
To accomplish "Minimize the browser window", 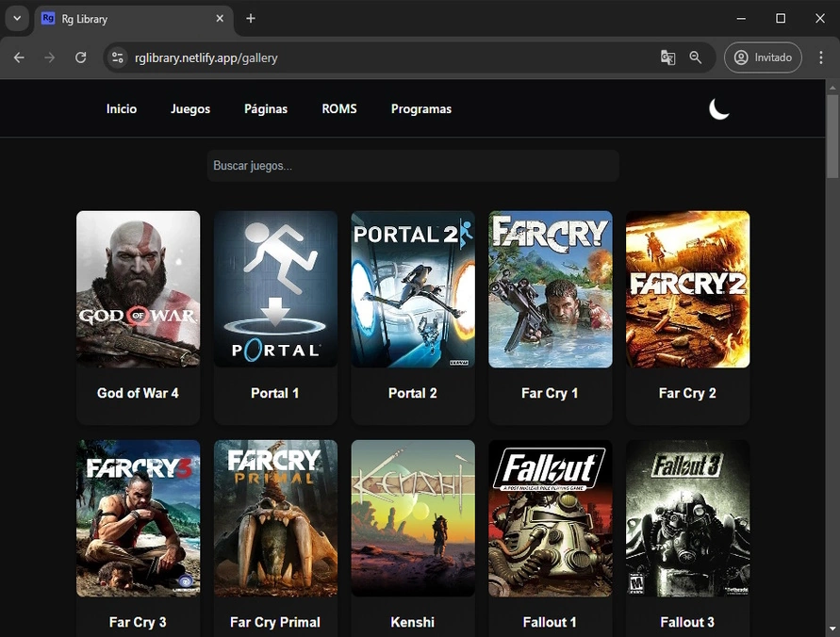I will click(741, 18).
